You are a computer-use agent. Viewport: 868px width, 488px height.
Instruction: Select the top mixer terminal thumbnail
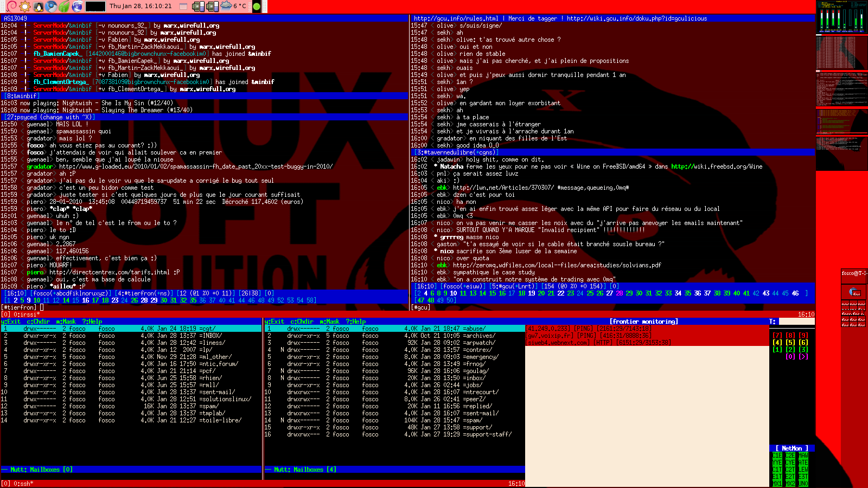pyautogui.click(x=841, y=16)
